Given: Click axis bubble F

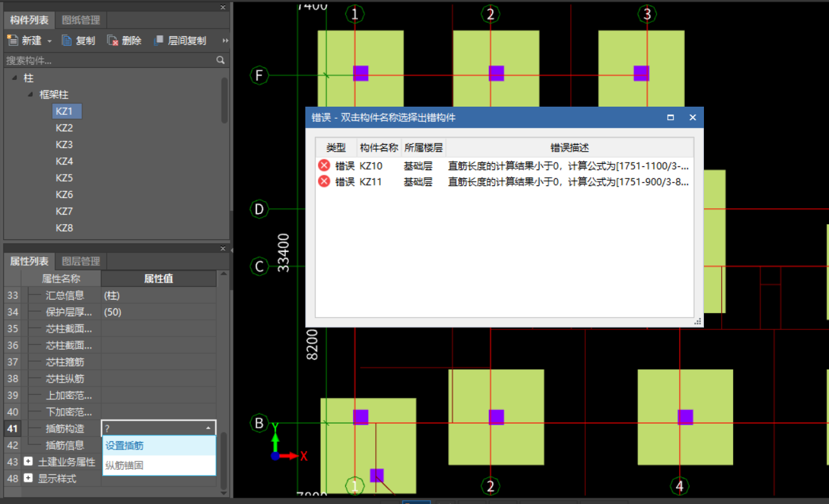Looking at the screenshot, I should [259, 76].
